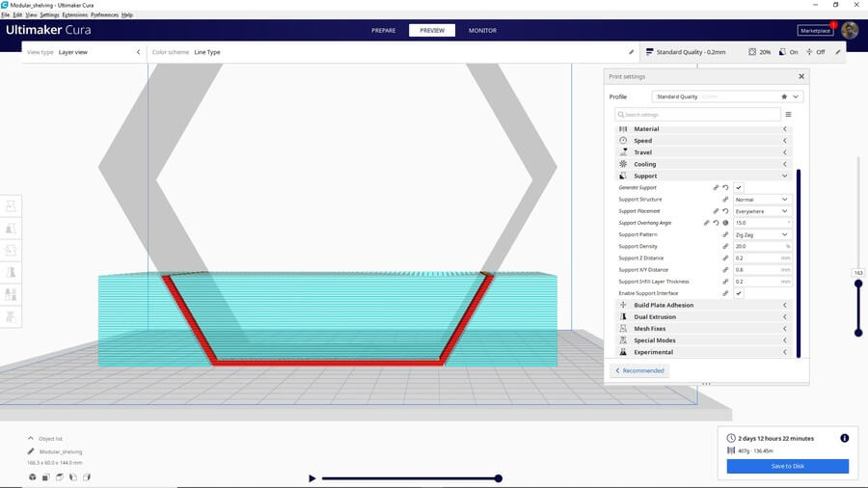Play the layer simulation

[312, 478]
